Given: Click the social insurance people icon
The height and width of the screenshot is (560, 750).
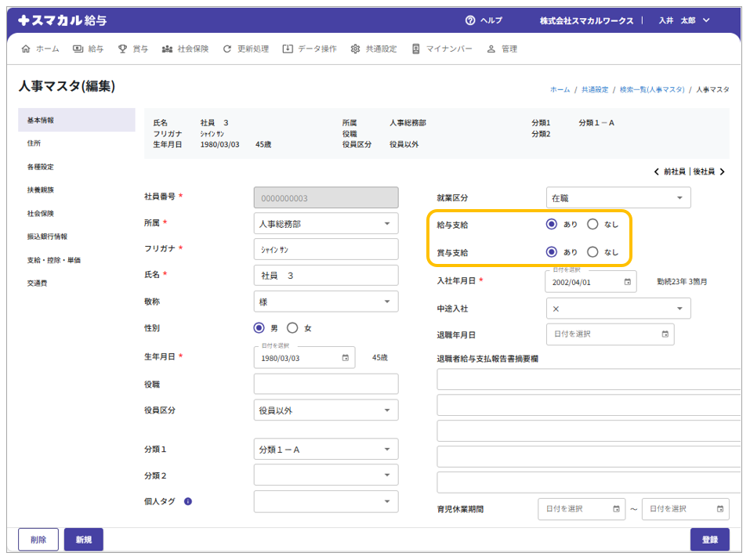Looking at the screenshot, I should coord(167,49).
